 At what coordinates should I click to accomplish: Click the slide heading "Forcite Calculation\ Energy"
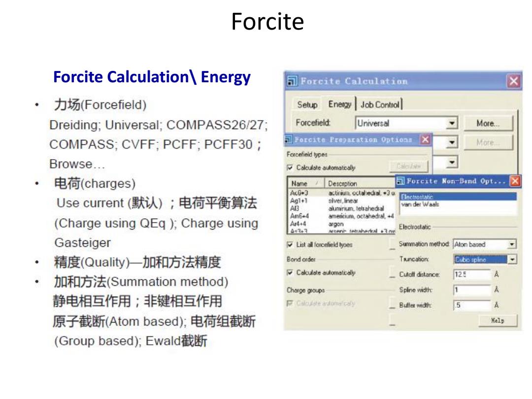[x=152, y=77]
